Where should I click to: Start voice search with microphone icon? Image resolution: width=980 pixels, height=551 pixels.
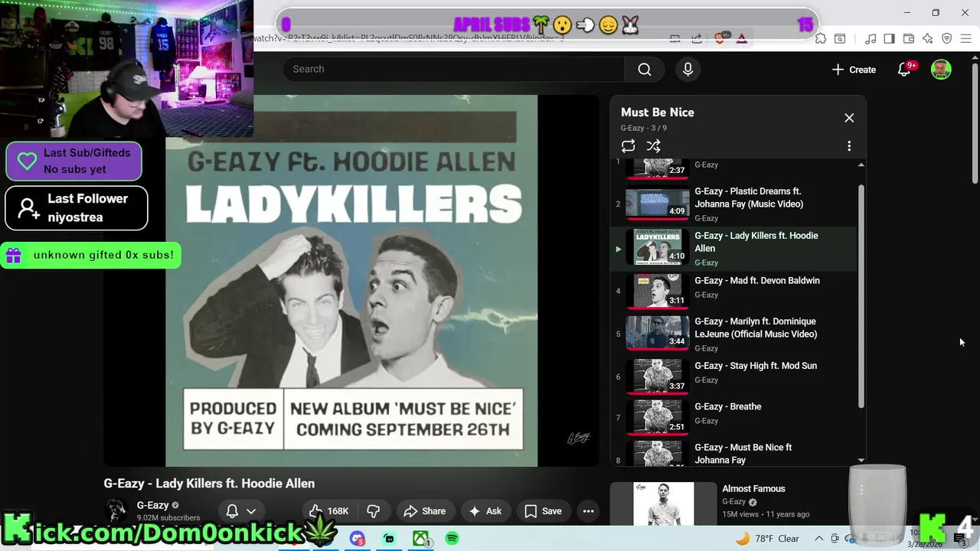click(688, 69)
